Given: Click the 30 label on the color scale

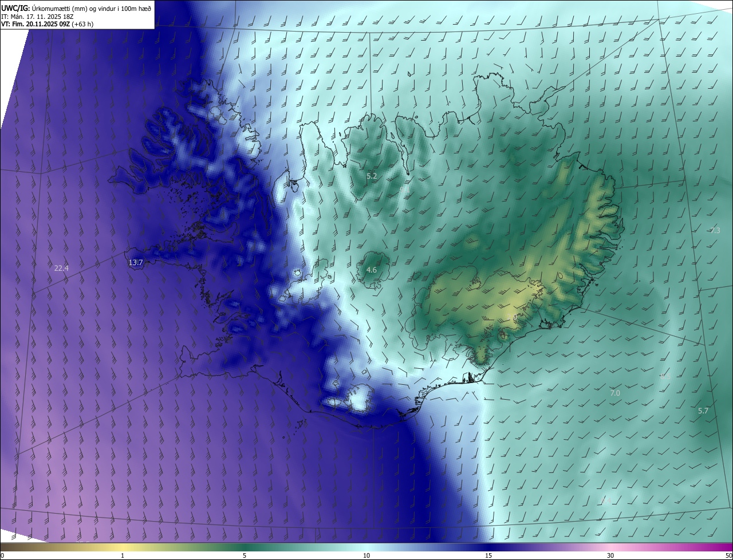Looking at the screenshot, I should click(610, 555).
